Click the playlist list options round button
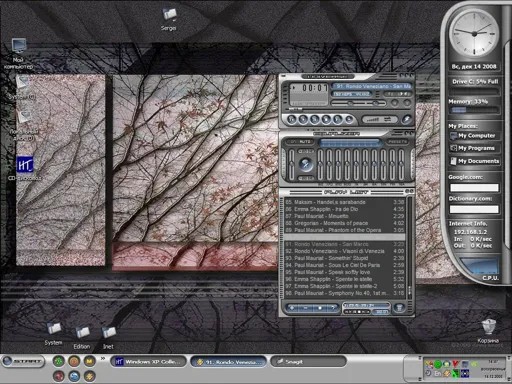The height and width of the screenshot is (384, 512). [399, 308]
